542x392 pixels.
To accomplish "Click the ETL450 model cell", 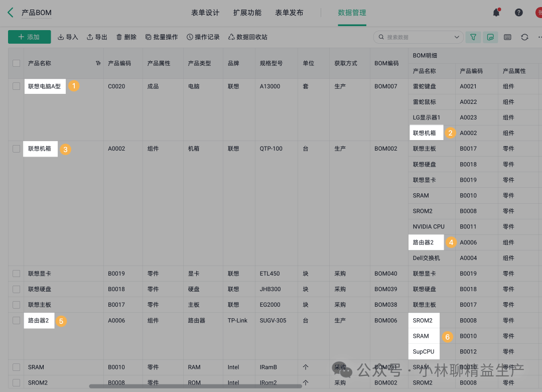I will tap(269, 274).
